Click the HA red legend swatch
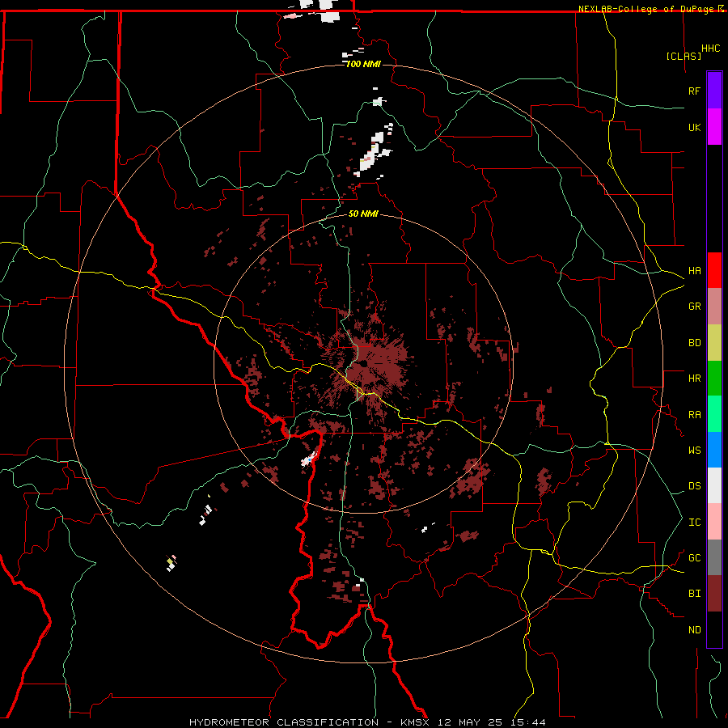The width and height of the screenshot is (728, 728). pyautogui.click(x=714, y=270)
